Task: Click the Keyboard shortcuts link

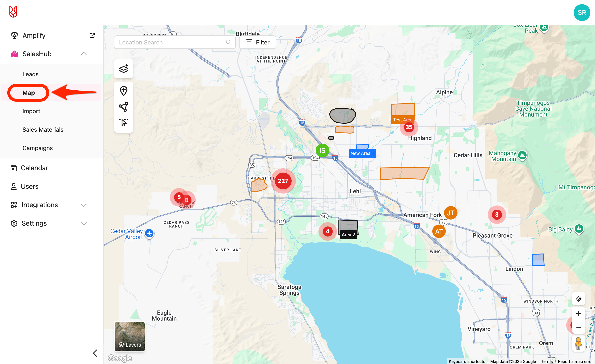Action: 467,361
